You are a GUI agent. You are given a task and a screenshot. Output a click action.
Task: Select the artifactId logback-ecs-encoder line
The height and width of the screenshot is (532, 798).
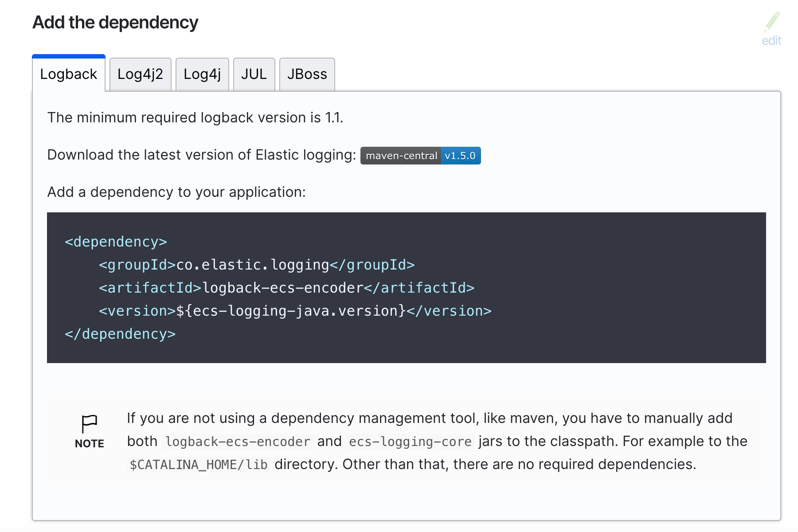tap(286, 288)
